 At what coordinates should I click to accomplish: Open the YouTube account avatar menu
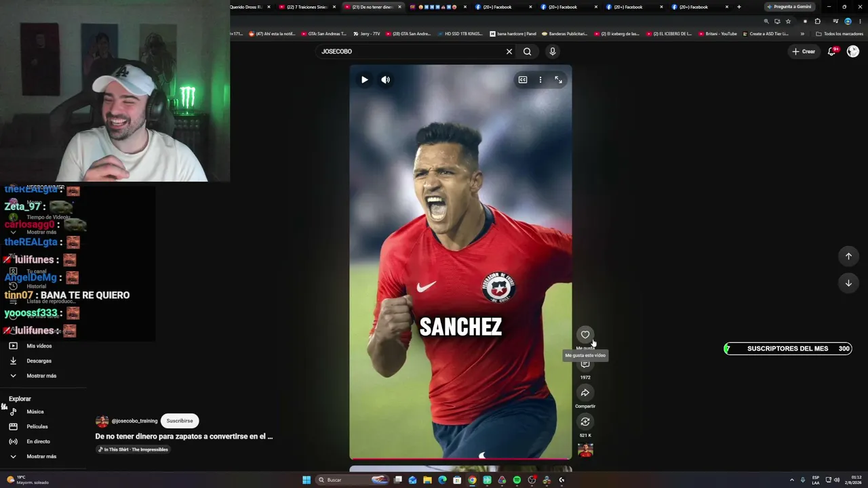tap(853, 52)
